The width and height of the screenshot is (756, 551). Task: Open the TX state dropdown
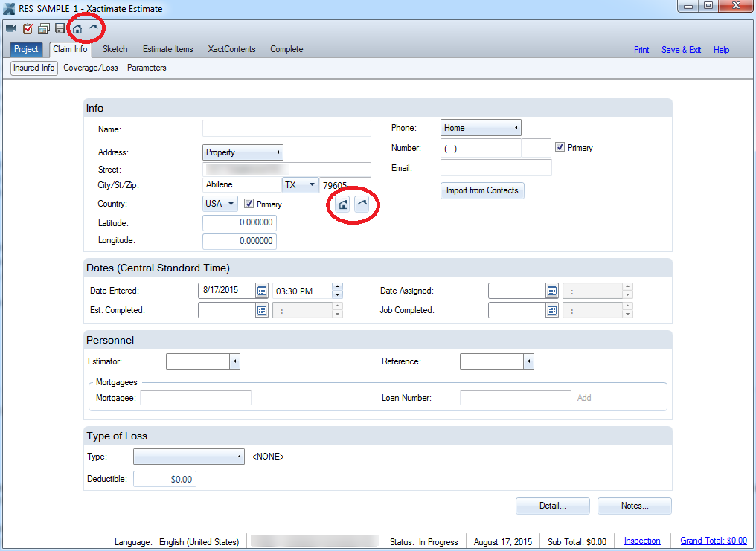(x=301, y=185)
